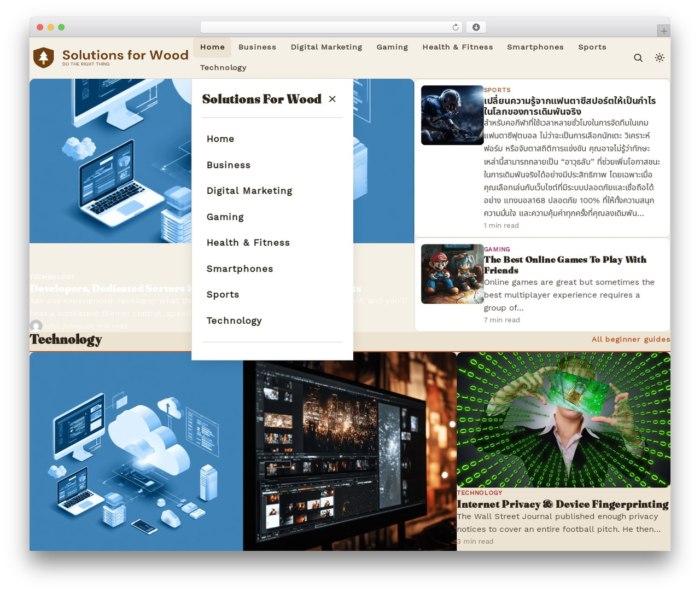The width and height of the screenshot is (700, 593).
Task: Open the binary code privacy image
Action: (x=563, y=420)
